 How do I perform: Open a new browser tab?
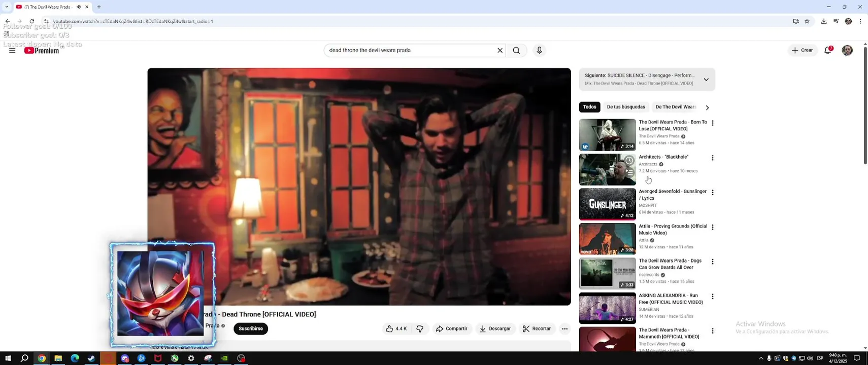click(99, 7)
